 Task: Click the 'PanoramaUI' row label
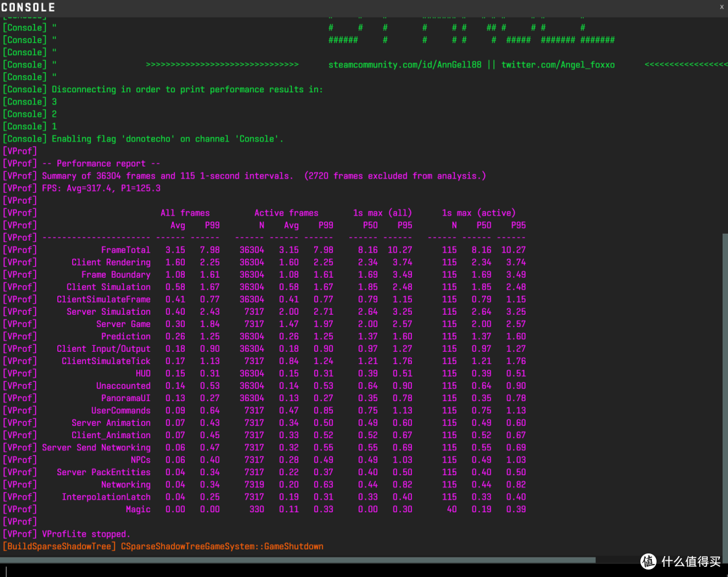pyautogui.click(x=126, y=398)
